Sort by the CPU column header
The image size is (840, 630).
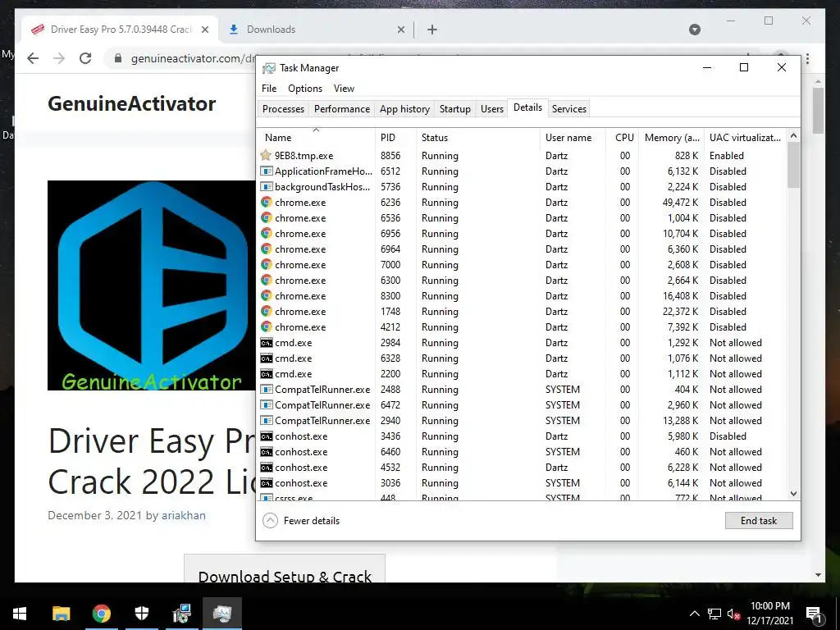tap(622, 137)
